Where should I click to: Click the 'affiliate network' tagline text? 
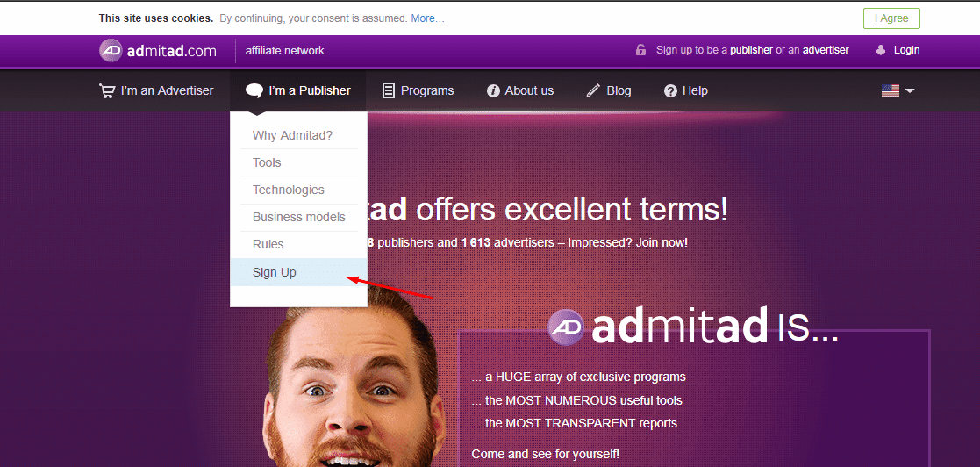click(285, 51)
